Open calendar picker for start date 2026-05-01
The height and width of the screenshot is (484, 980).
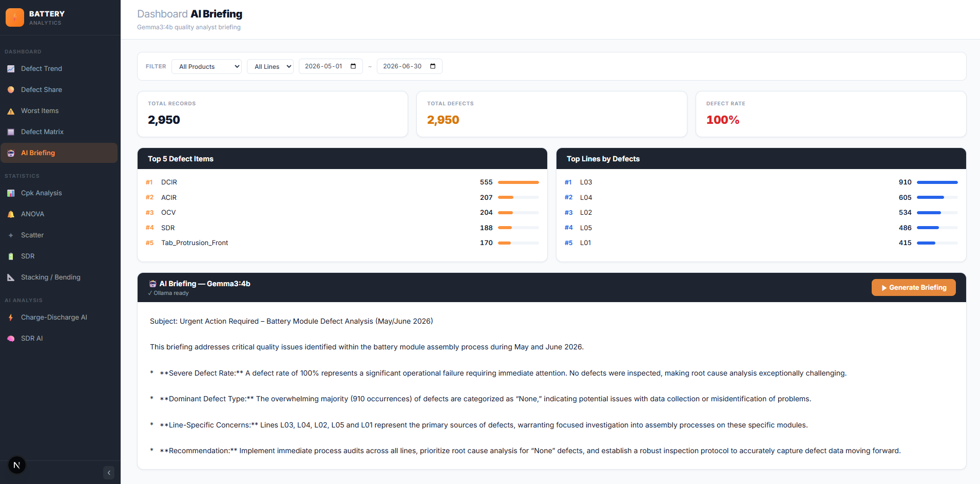pyautogui.click(x=353, y=66)
